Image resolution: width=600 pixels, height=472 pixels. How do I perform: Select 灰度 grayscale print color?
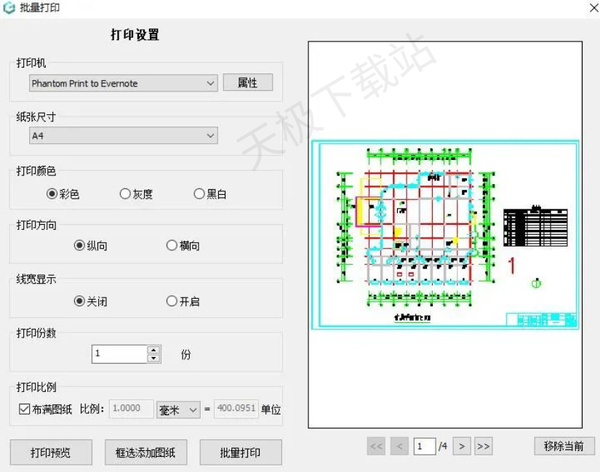[136, 194]
